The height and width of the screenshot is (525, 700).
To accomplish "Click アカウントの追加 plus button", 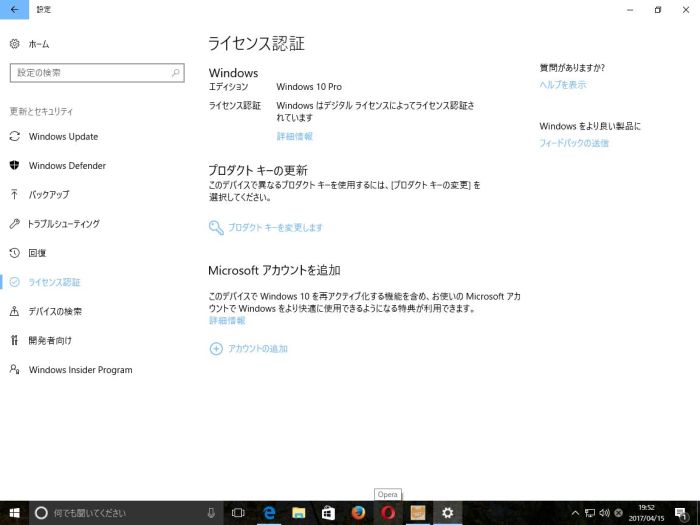I will coord(216,349).
